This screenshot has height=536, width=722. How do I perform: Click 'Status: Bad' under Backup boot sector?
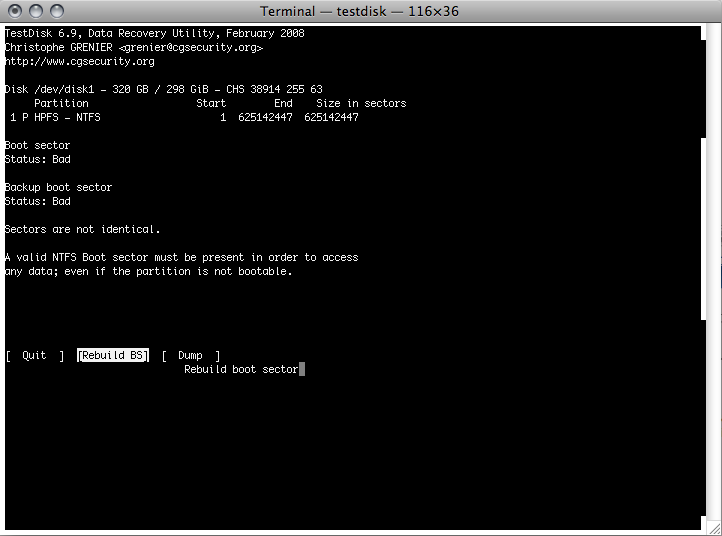coord(38,201)
